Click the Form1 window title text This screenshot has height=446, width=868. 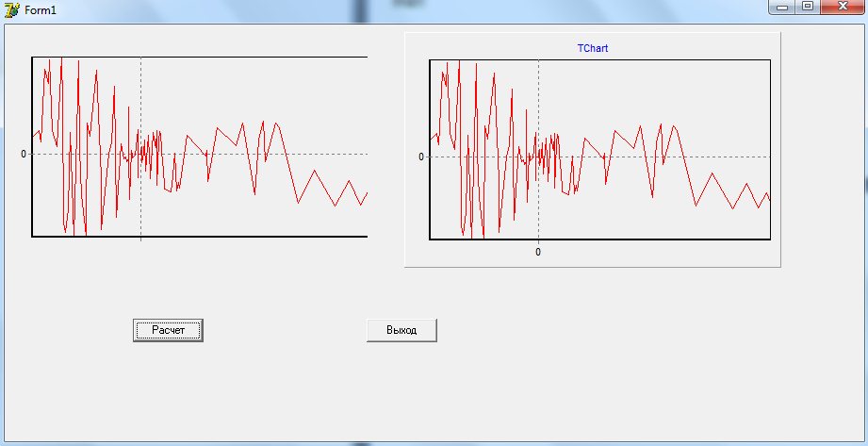pyautogui.click(x=41, y=10)
